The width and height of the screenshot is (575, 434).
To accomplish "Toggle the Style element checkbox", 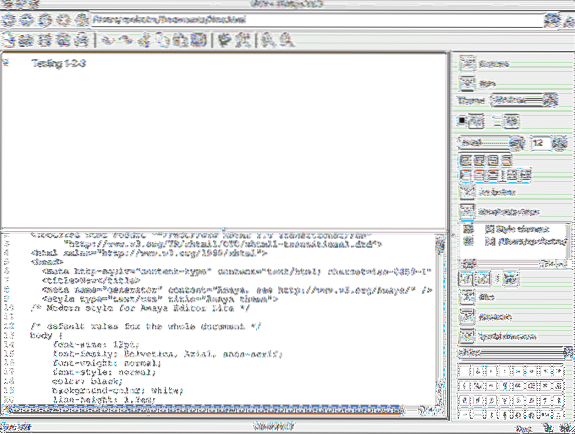I will tap(490, 230).
